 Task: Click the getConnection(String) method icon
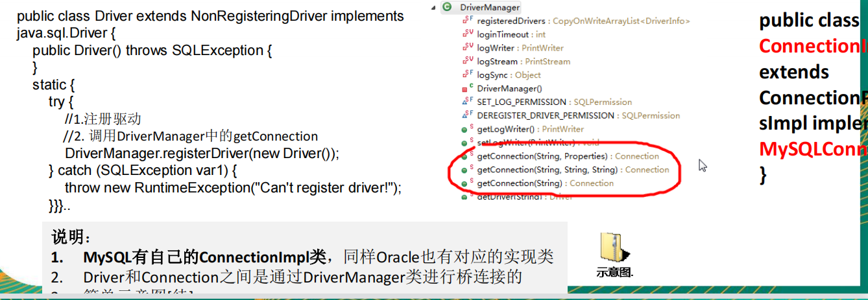coord(466,183)
